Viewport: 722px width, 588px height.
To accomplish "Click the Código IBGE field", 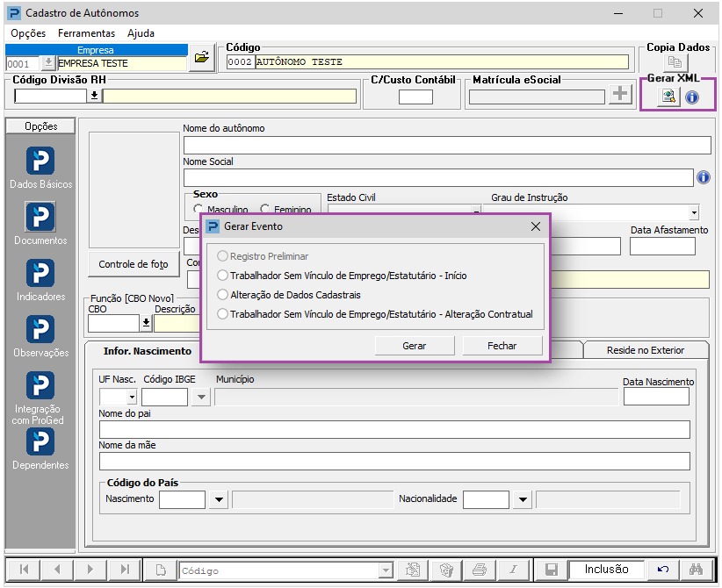I will pyautogui.click(x=165, y=397).
